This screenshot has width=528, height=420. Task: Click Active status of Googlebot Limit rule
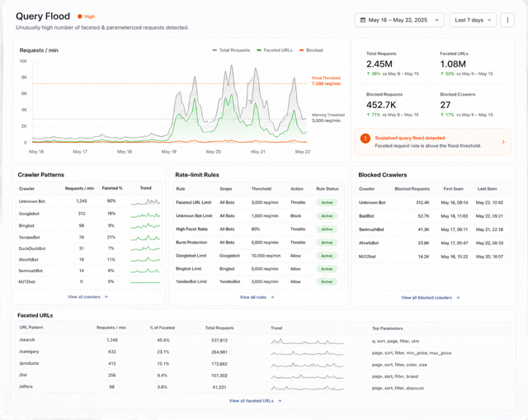[x=327, y=256]
